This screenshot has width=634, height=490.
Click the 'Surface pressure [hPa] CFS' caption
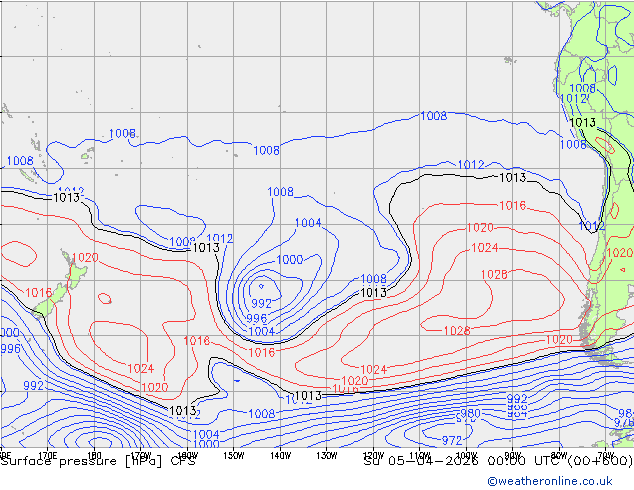[x=98, y=461]
